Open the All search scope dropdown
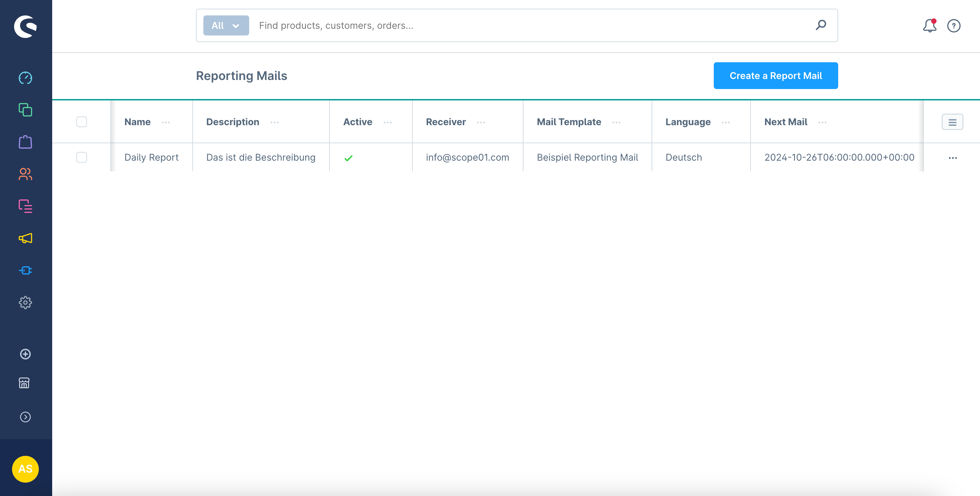 pyautogui.click(x=226, y=25)
